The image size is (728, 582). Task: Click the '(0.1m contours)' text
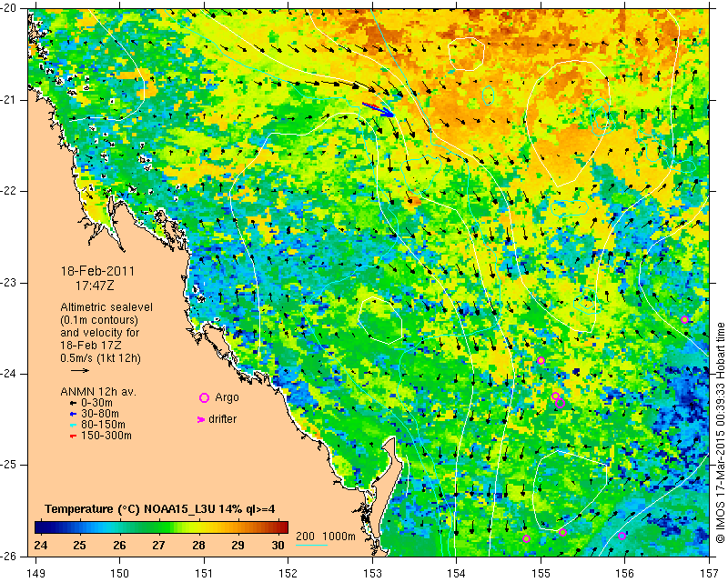[99, 320]
